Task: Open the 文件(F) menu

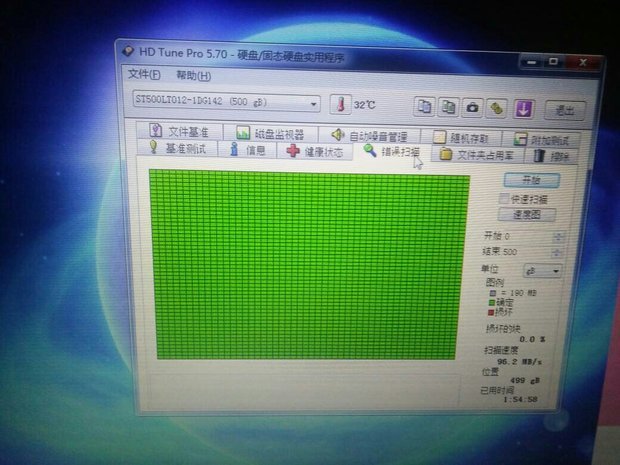Action: click(144, 74)
